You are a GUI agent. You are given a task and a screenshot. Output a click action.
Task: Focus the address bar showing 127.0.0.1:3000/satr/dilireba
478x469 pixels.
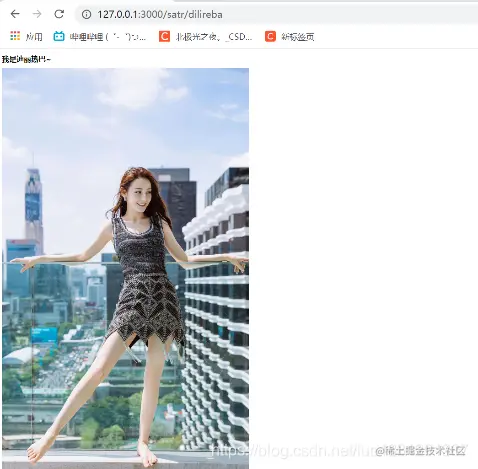[x=277, y=14]
